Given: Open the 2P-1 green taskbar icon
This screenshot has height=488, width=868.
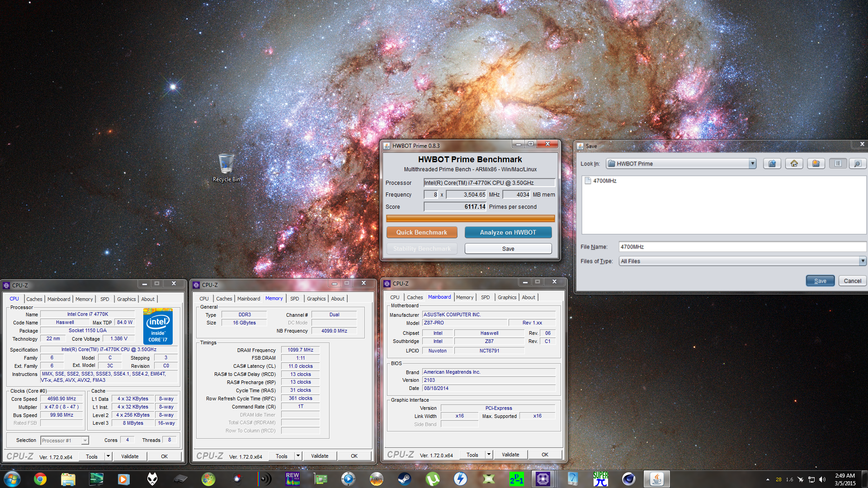Looking at the screenshot, I should point(517,479).
